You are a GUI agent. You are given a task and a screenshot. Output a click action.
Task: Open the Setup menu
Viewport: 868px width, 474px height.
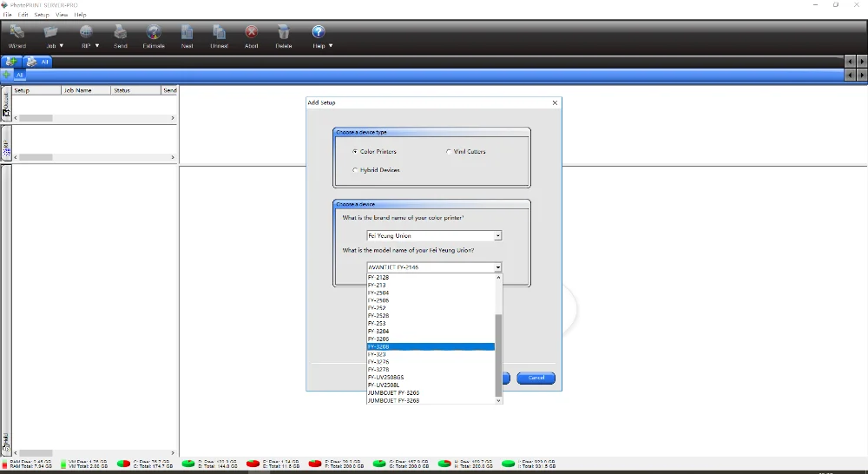[x=42, y=15]
